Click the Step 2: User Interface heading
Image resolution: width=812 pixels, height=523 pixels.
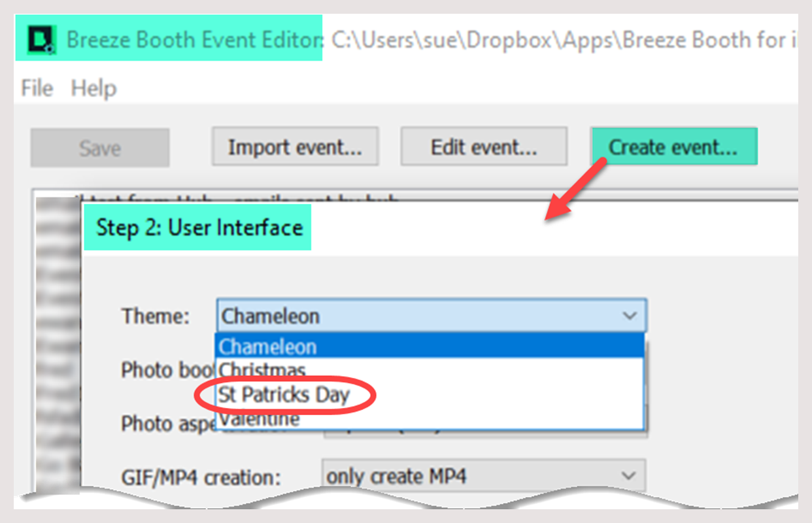tap(199, 228)
